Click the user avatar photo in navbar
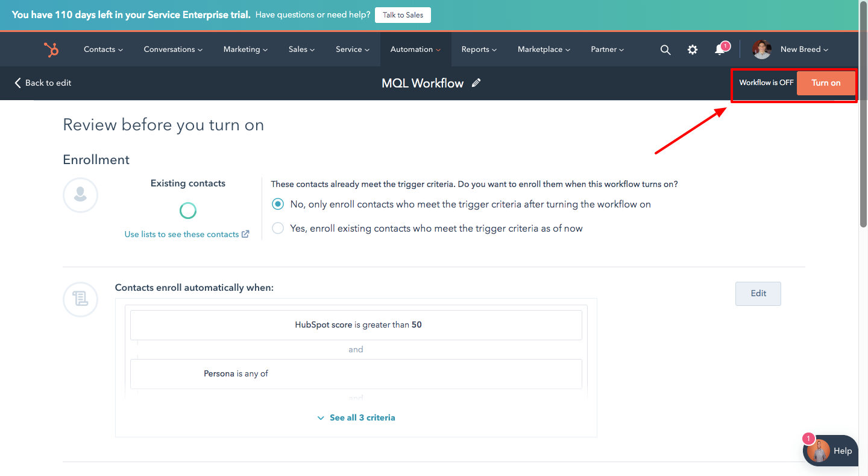The height and width of the screenshot is (476, 868). coord(762,49)
